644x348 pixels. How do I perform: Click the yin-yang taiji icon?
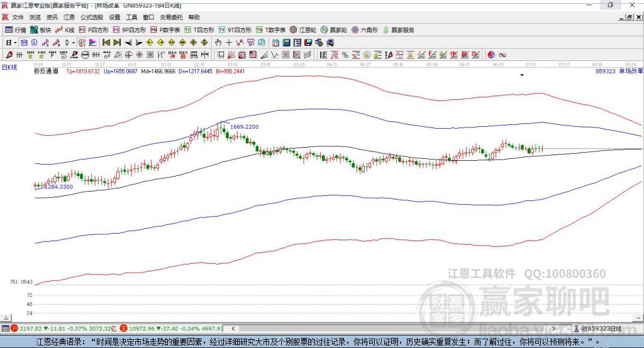(x=491, y=55)
